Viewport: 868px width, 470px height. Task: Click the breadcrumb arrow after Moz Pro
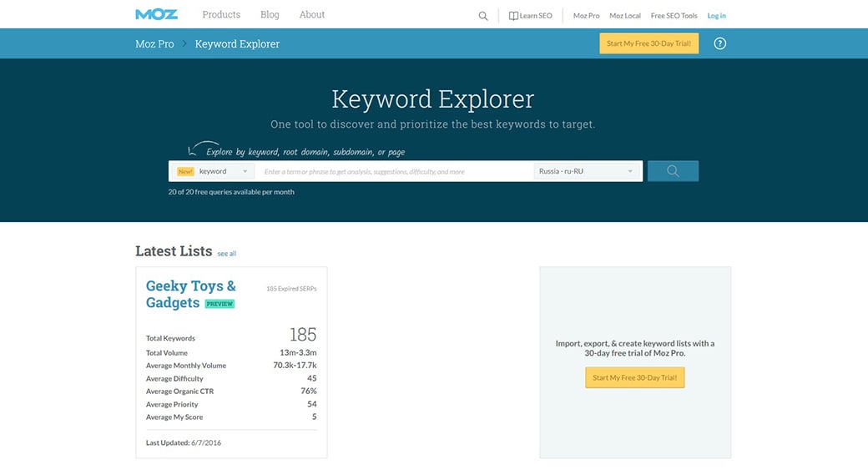[x=184, y=43]
